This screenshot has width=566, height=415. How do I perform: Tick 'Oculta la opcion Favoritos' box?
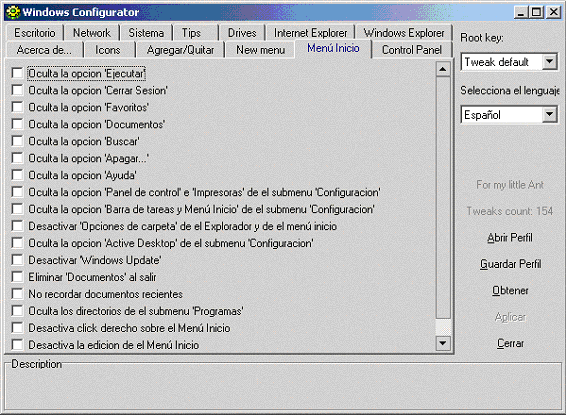coord(17,107)
